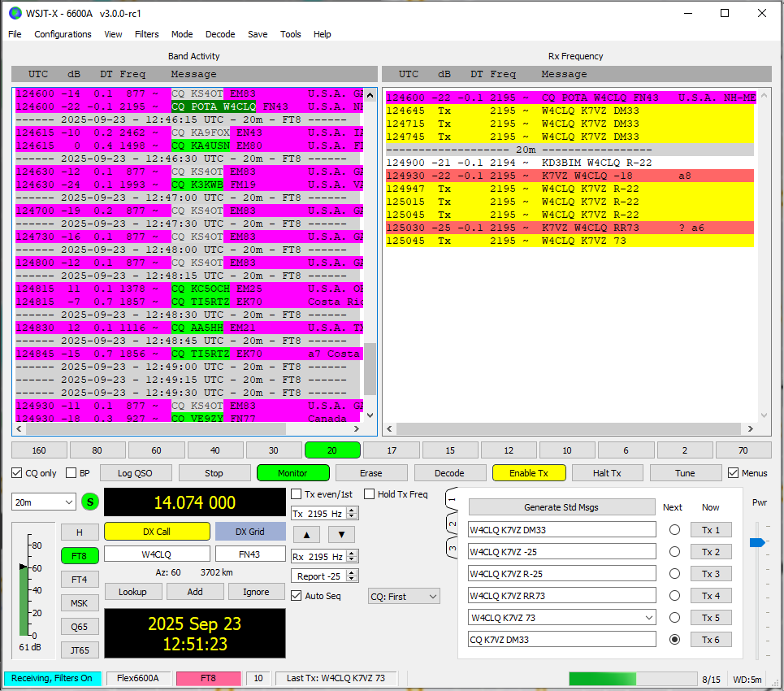784x691 pixels.
Task: Click the Log QSO button
Action: tap(134, 473)
